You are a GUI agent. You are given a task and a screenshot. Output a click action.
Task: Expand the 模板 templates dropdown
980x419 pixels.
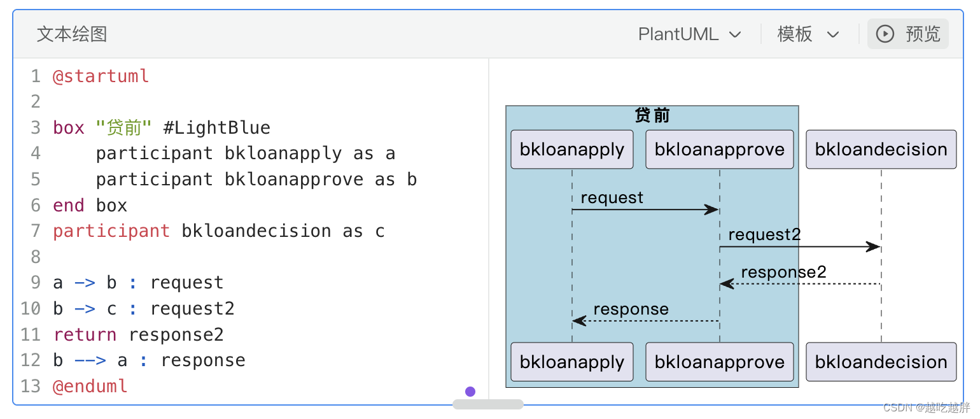tap(808, 34)
